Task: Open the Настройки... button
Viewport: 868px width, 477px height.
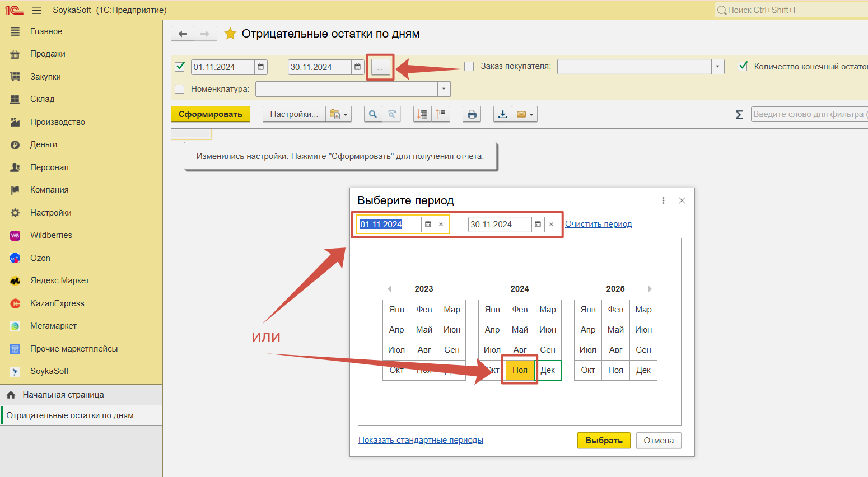Action: 294,114
